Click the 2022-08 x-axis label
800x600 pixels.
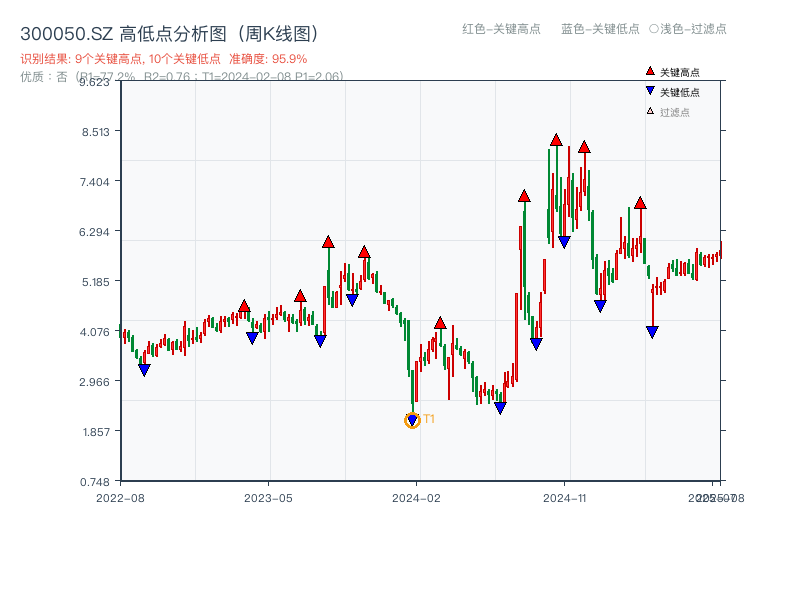click(x=120, y=498)
